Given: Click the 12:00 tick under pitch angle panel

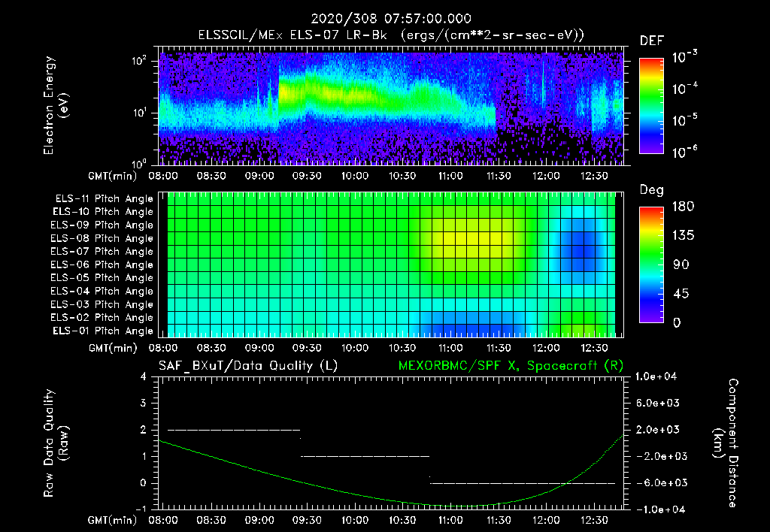Looking at the screenshot, I should [546, 348].
